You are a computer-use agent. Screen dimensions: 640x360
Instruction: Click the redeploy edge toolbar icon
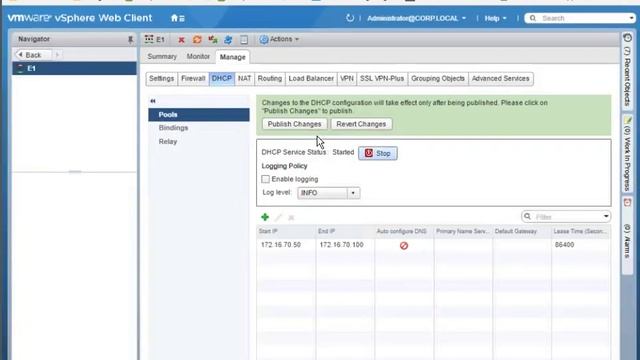[213, 39]
